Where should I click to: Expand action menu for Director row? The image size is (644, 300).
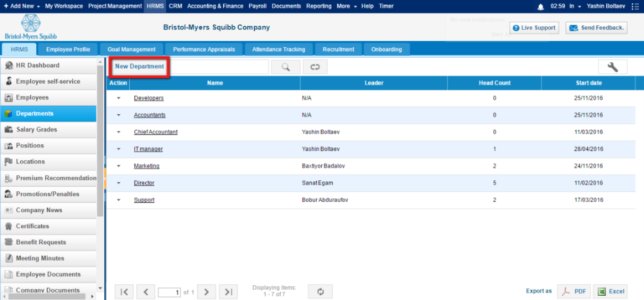118,183
